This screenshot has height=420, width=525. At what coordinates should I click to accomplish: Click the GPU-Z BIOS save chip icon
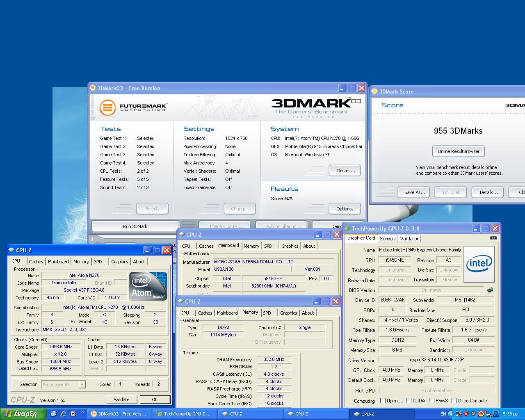pos(490,290)
